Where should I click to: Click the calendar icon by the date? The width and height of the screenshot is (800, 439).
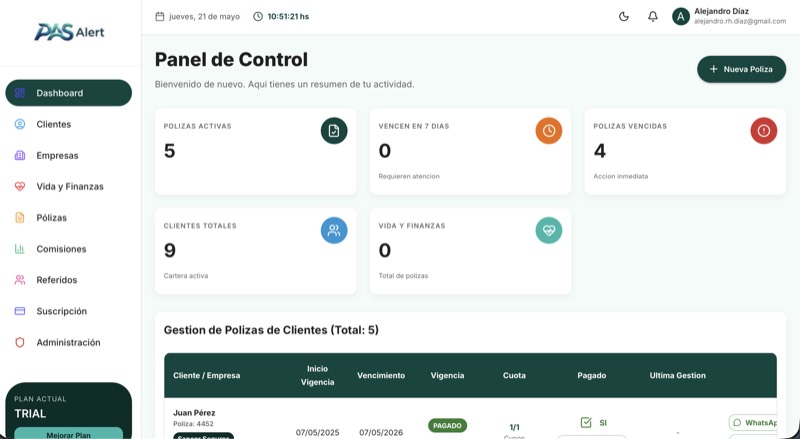[x=160, y=16]
